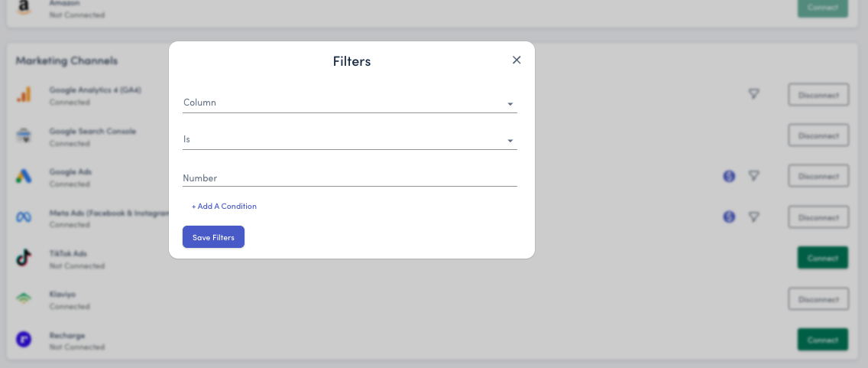Click the Google Search Console icon
This screenshot has width=868, height=368.
pyautogui.click(x=24, y=136)
